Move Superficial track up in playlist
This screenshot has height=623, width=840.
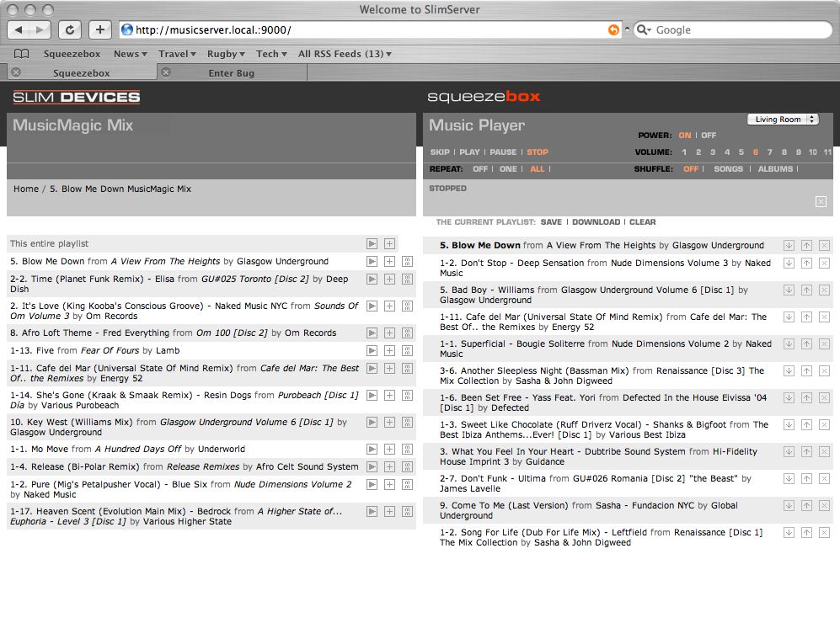tap(806, 344)
